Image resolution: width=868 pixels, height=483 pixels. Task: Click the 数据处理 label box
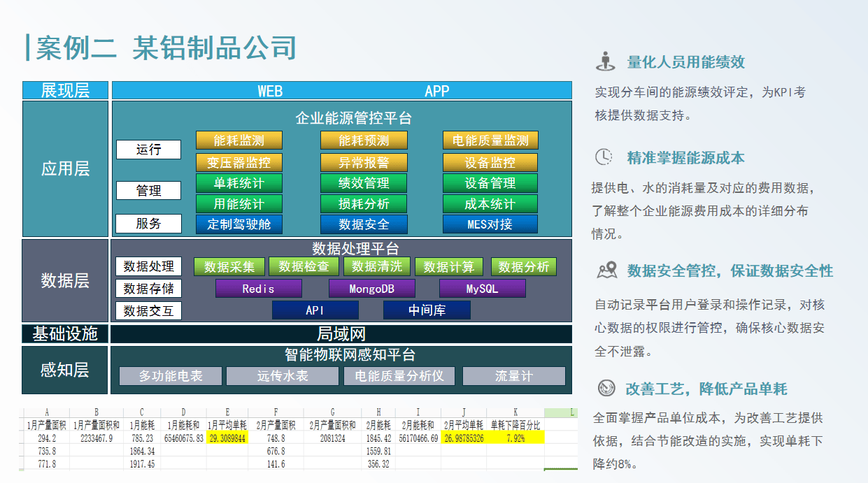click(x=148, y=266)
